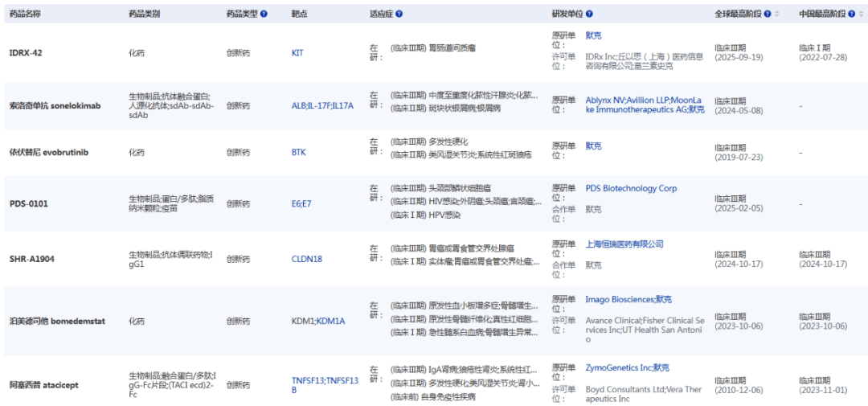The height and width of the screenshot is (406, 868).
Task: Open 上海恒瑞医药有限公司 developer link
Action: point(624,244)
